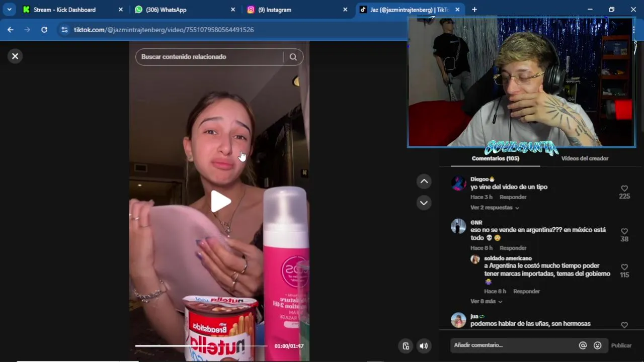Go forward with the browser forward arrow

(27, 30)
